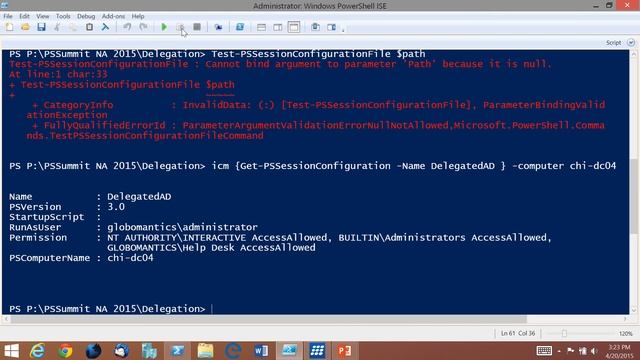Open New Remote PowerShell Tab icon
640x360 pixels.
(218, 27)
